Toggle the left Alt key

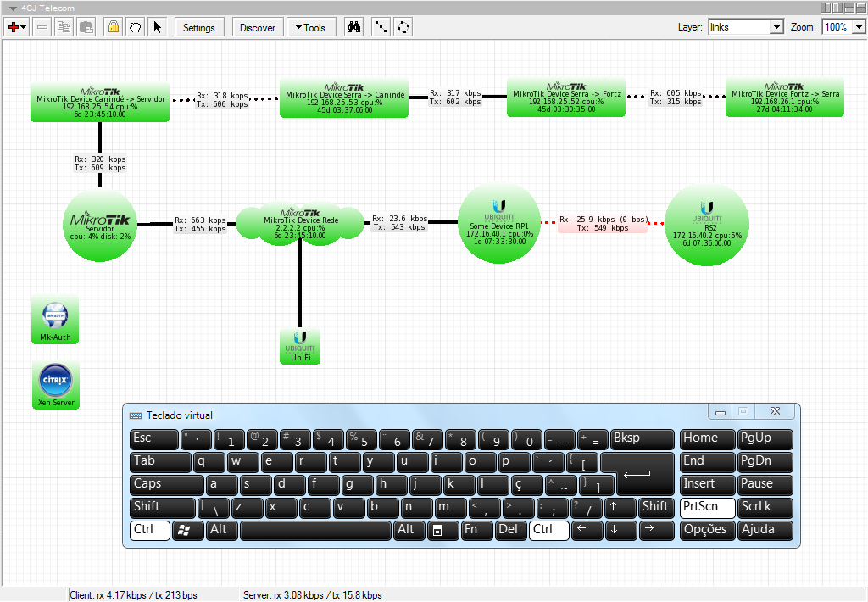point(223,530)
